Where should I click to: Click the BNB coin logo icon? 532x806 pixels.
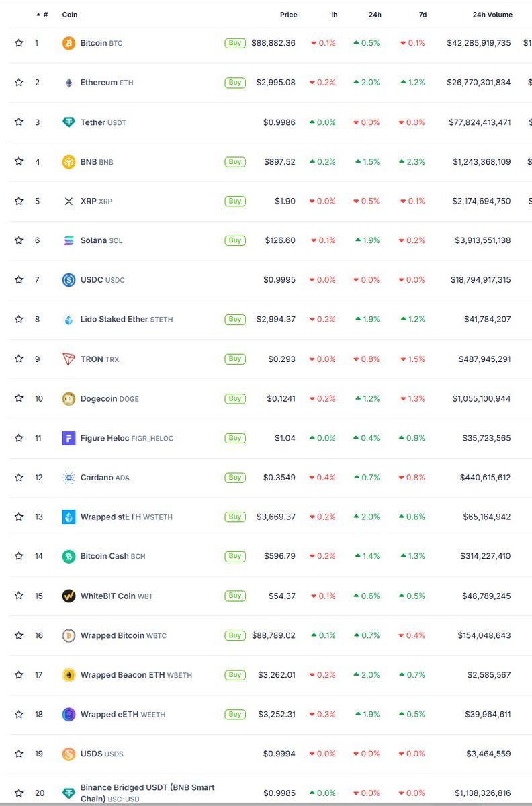pos(69,162)
